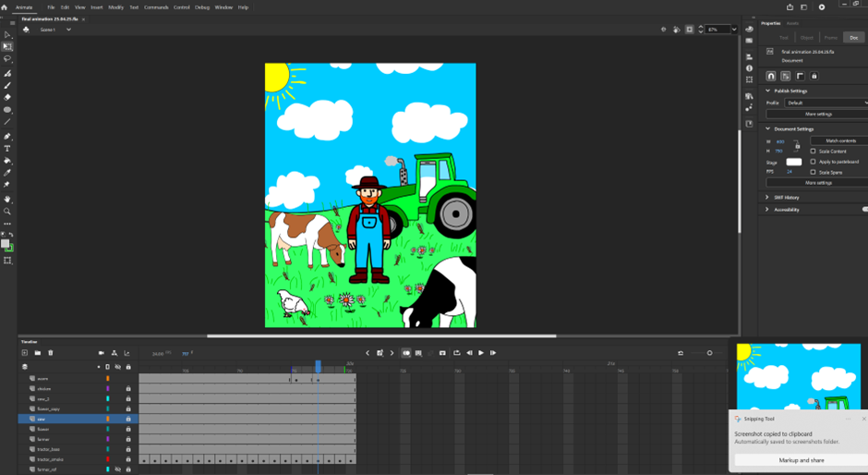The height and width of the screenshot is (475, 868).
Task: Open the Profile dropdown set to Default
Action: (x=825, y=103)
